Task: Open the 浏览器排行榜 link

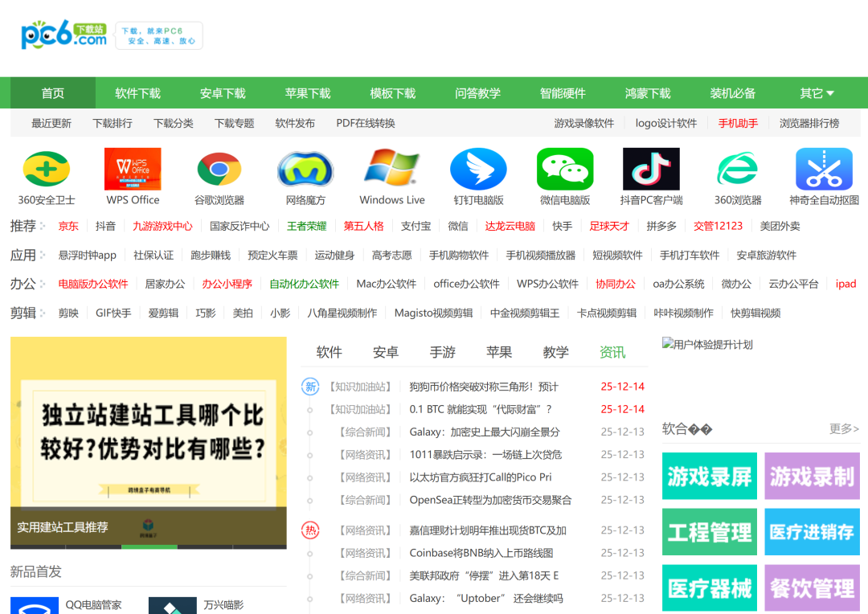Action: tap(809, 123)
